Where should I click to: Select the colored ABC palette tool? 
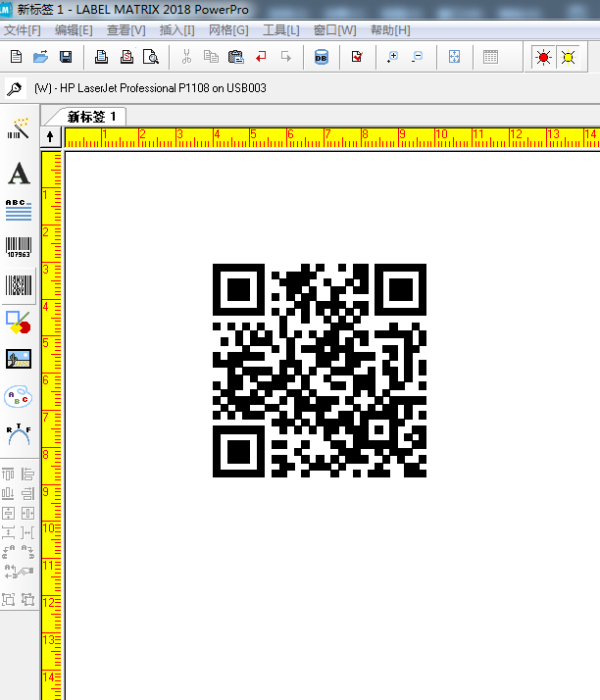click(x=19, y=396)
